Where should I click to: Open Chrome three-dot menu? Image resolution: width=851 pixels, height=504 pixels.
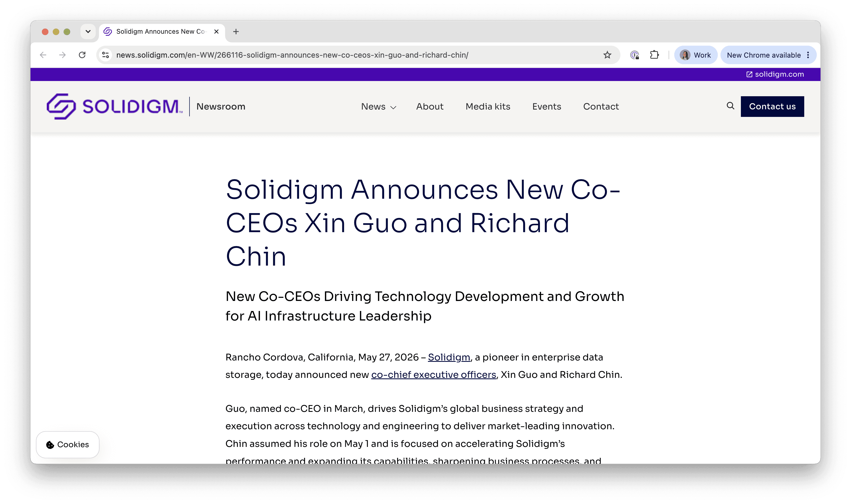tap(808, 55)
